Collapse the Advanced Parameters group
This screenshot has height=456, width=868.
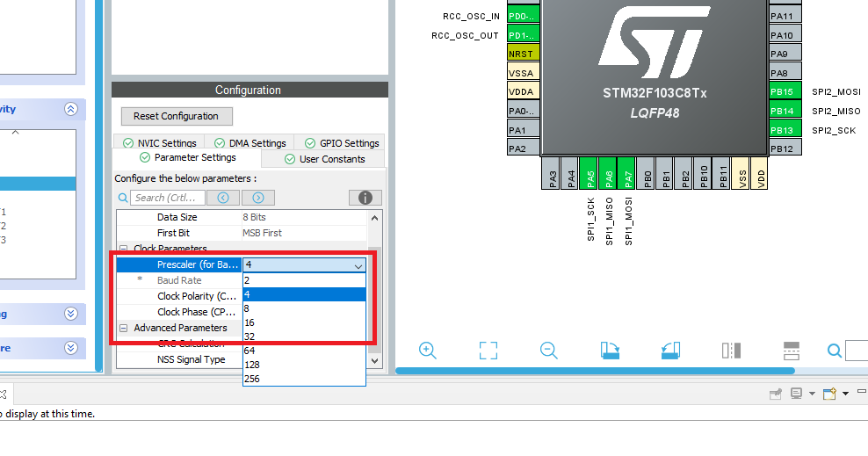[x=124, y=328]
